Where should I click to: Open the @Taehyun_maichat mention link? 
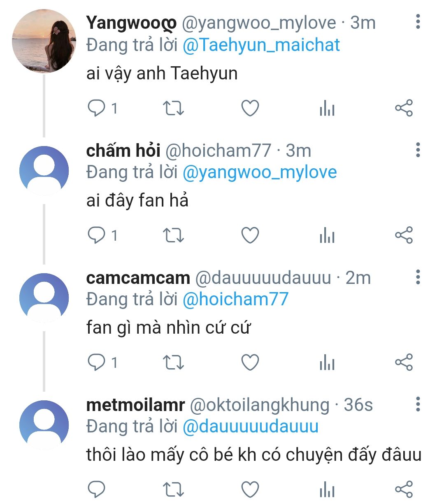(261, 45)
